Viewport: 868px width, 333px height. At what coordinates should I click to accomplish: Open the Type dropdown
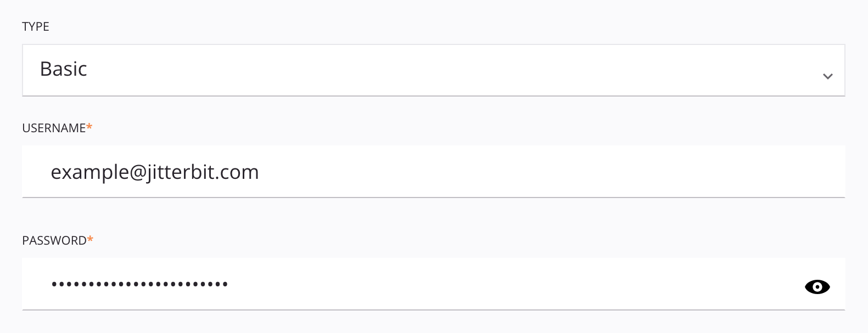433,70
